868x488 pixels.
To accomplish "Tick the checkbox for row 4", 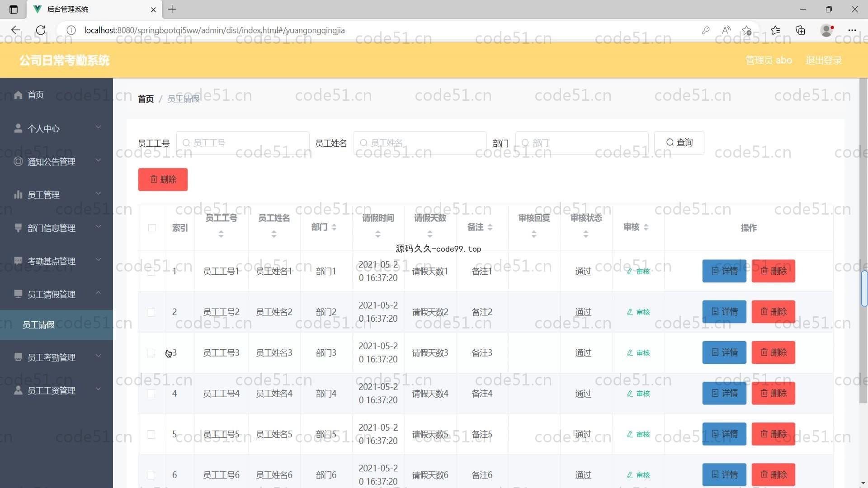I will 151,394.
